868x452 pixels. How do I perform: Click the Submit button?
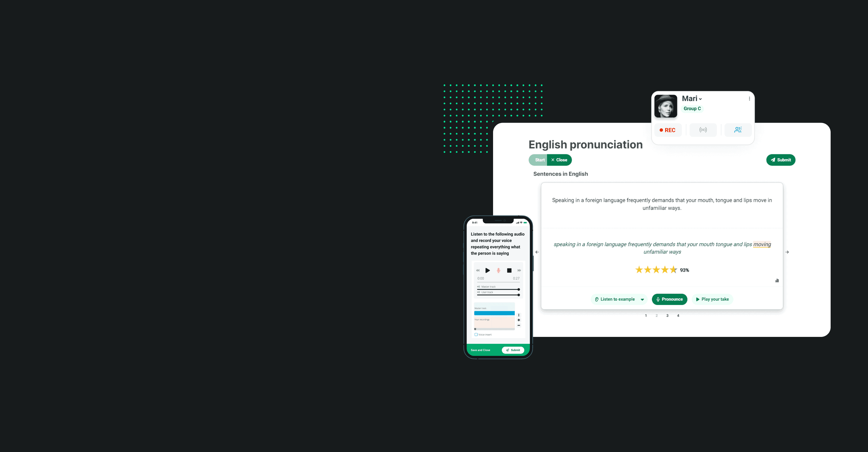coord(781,160)
